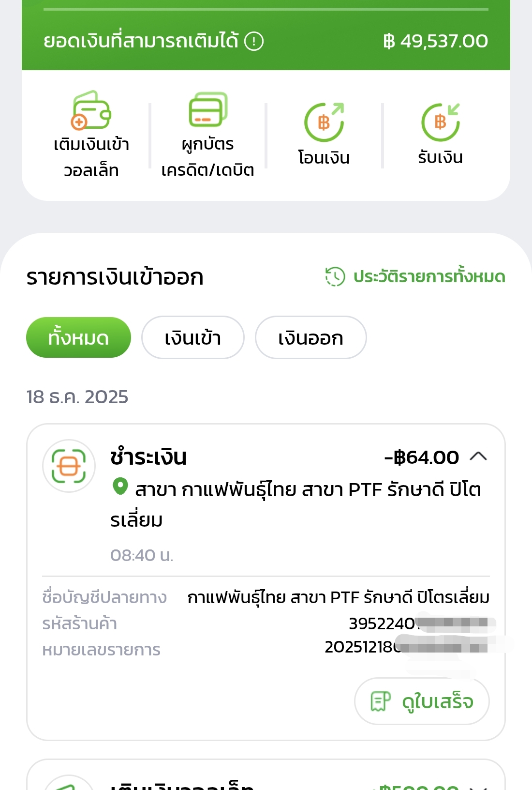This screenshot has height=790, width=532.
Task: Tap receipt icon in ดูใบเสร็จ button
Action: pos(380,701)
